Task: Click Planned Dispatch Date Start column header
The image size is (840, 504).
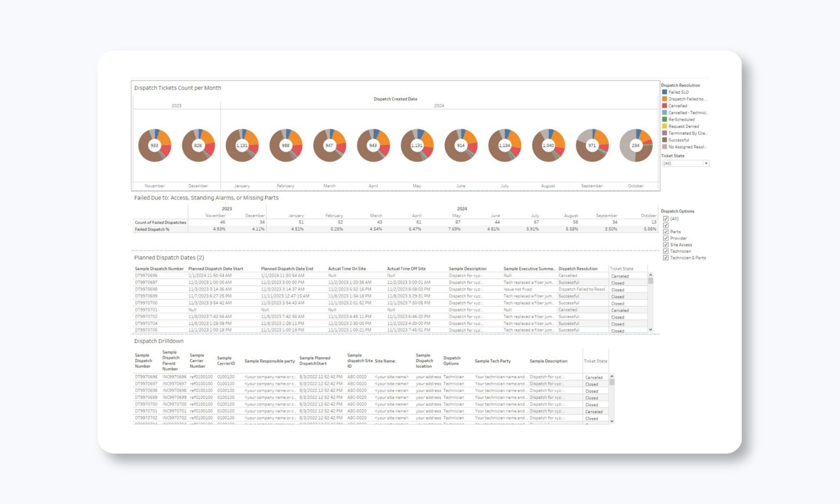Action: point(215,269)
